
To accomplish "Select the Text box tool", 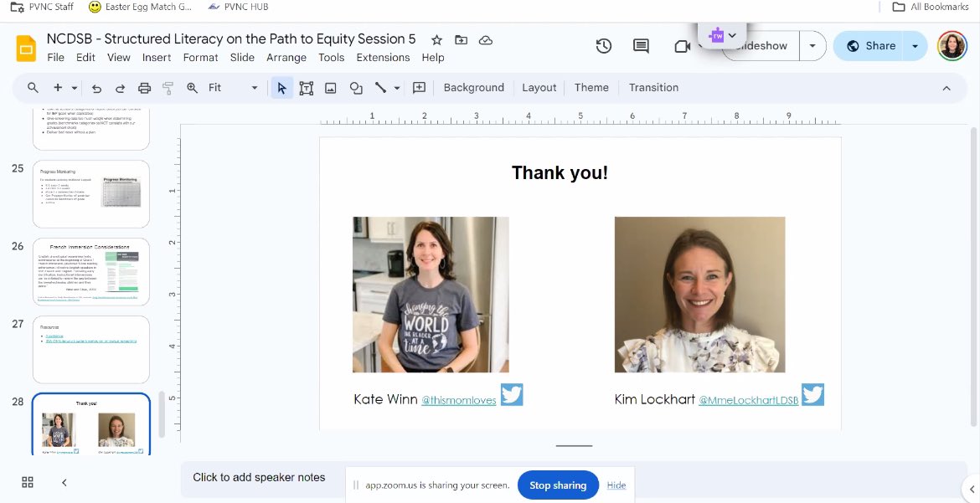I will 307,88.
